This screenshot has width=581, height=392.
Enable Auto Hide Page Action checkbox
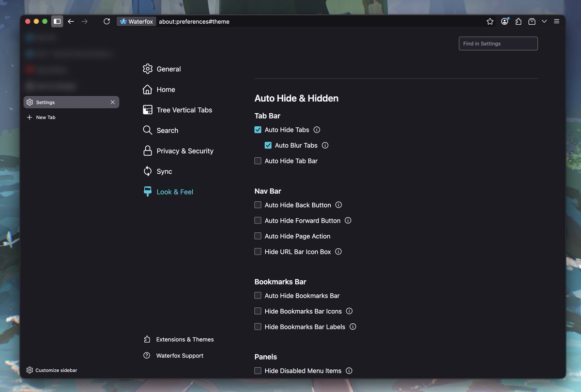(x=258, y=236)
